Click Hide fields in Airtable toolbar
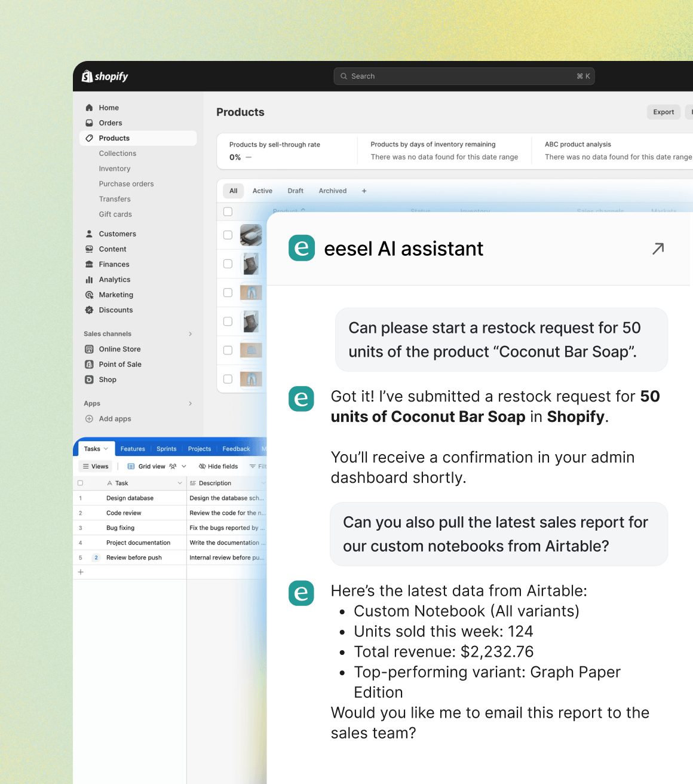Screen dimensions: 693x784 [218, 466]
